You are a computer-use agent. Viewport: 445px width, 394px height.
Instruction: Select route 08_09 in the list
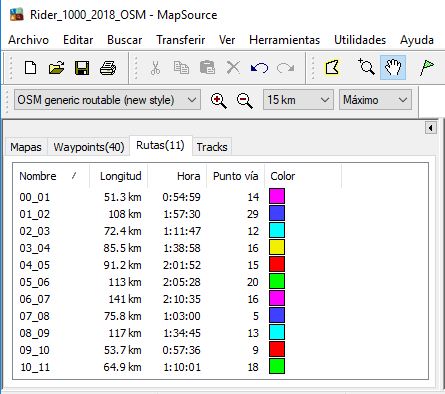(35, 333)
